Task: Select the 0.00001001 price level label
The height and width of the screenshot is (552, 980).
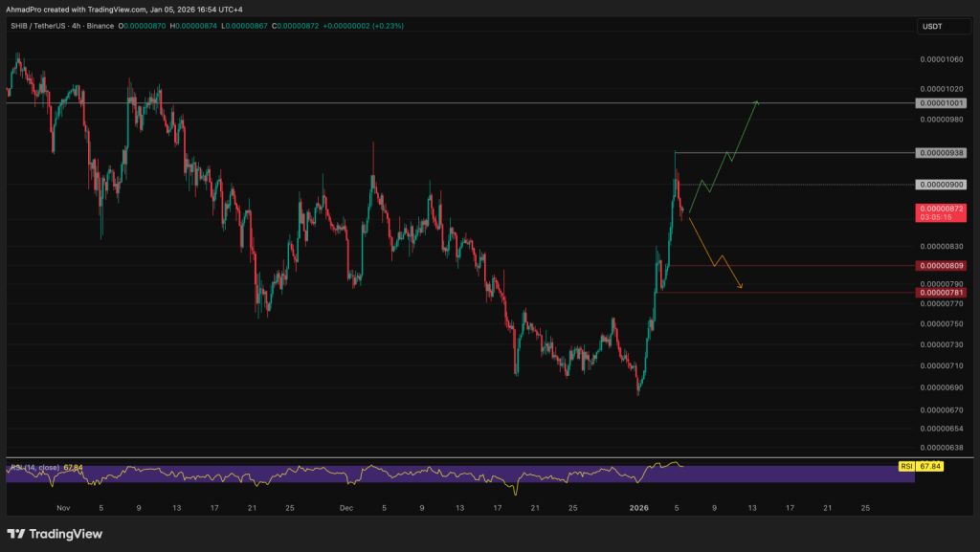Action: pos(941,102)
